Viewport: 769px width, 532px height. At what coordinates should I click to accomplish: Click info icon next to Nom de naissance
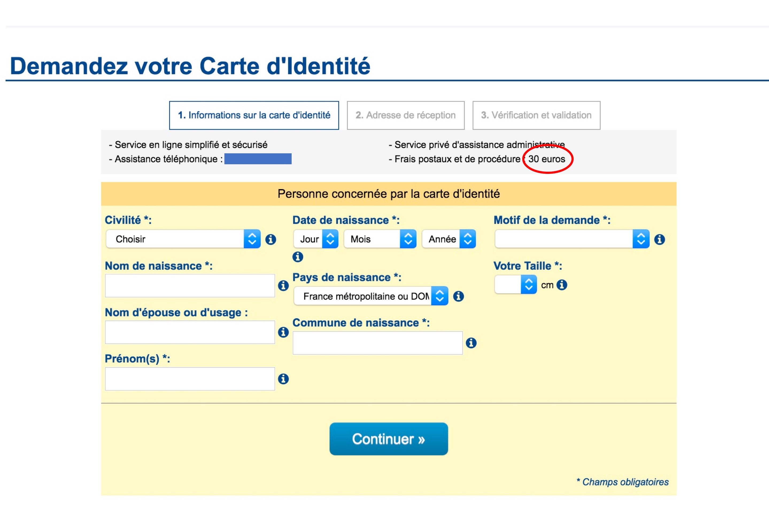click(x=283, y=285)
